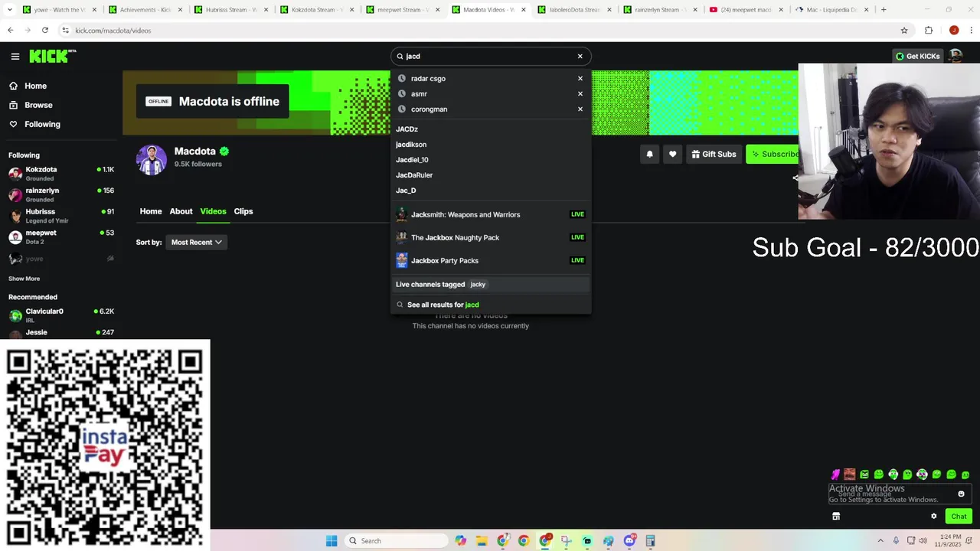Click the 'jacky' tag chip
The image size is (980, 551).
(x=478, y=284)
